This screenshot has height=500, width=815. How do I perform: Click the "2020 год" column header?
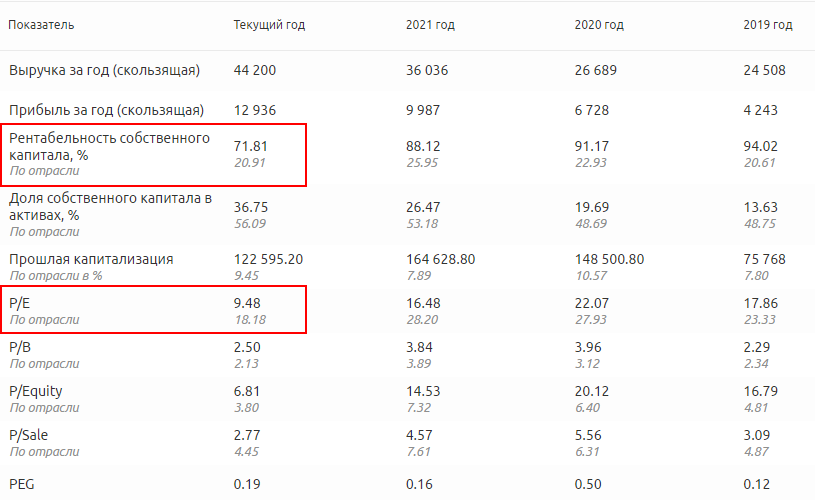pos(600,25)
